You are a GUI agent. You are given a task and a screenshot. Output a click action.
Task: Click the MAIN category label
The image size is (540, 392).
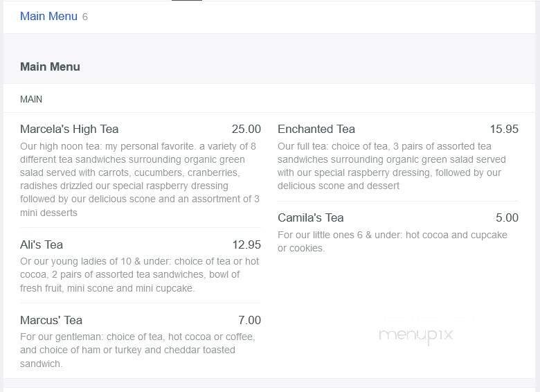click(31, 99)
